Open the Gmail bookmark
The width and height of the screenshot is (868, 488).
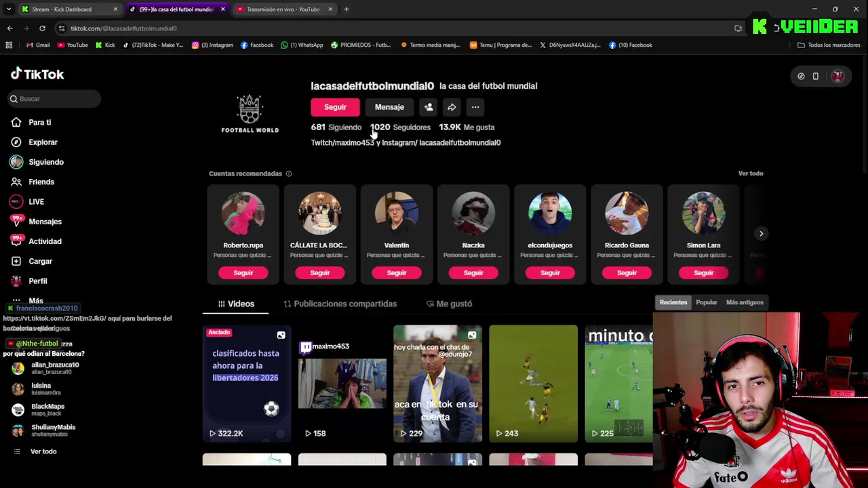[x=38, y=45]
